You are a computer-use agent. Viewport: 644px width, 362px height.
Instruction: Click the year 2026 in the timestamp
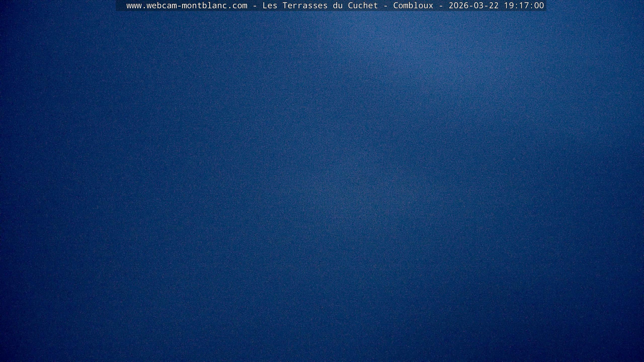(x=459, y=6)
